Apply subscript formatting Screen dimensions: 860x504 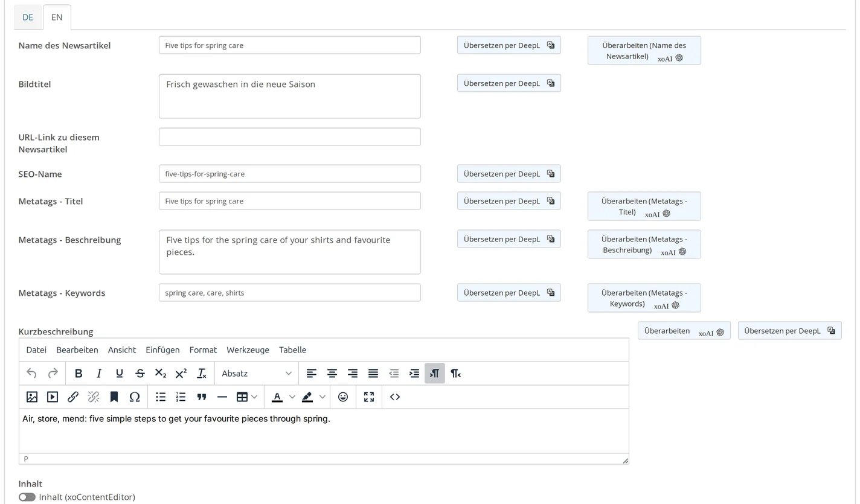coord(161,374)
